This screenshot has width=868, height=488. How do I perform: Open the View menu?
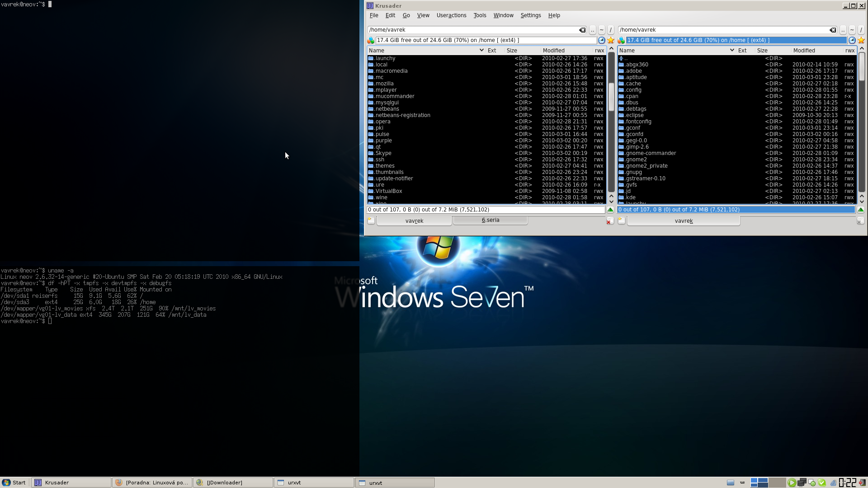(x=423, y=15)
